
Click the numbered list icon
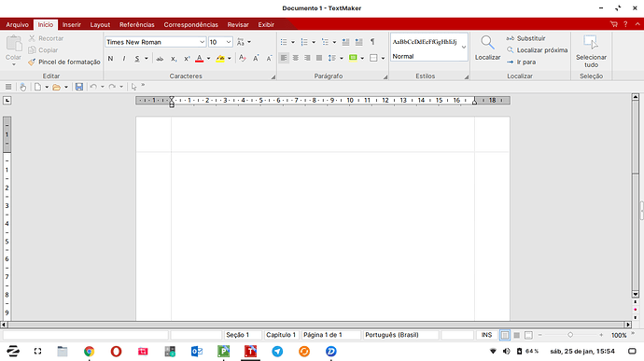coord(304,42)
